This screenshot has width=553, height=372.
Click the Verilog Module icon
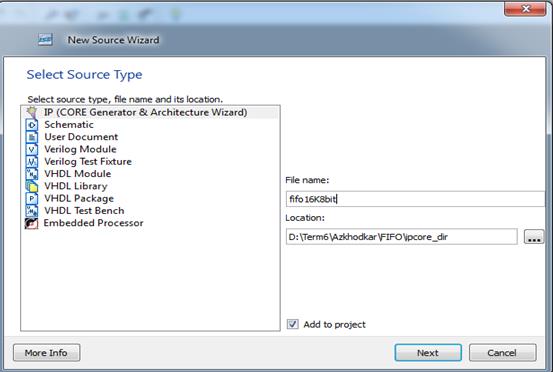point(32,150)
